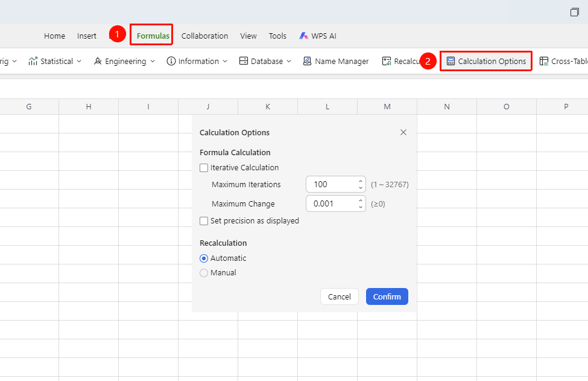Open the Tools tab
The width and height of the screenshot is (588, 381).
pos(277,36)
